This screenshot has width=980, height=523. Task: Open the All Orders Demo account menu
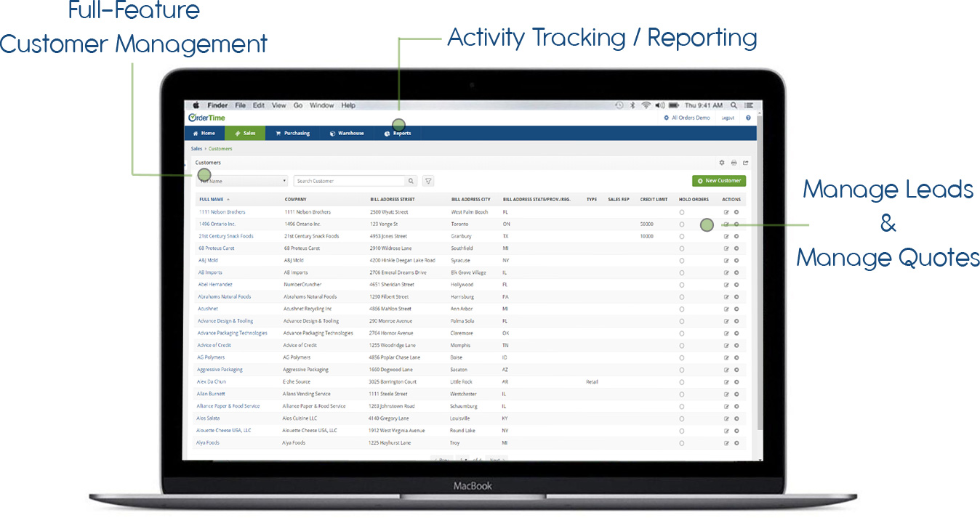(687, 118)
